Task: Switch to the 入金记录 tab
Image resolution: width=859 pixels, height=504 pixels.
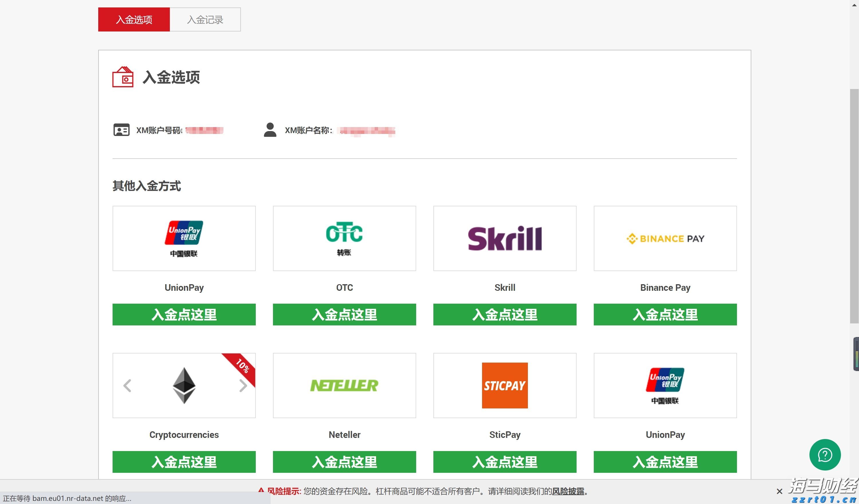Action: pos(205,19)
